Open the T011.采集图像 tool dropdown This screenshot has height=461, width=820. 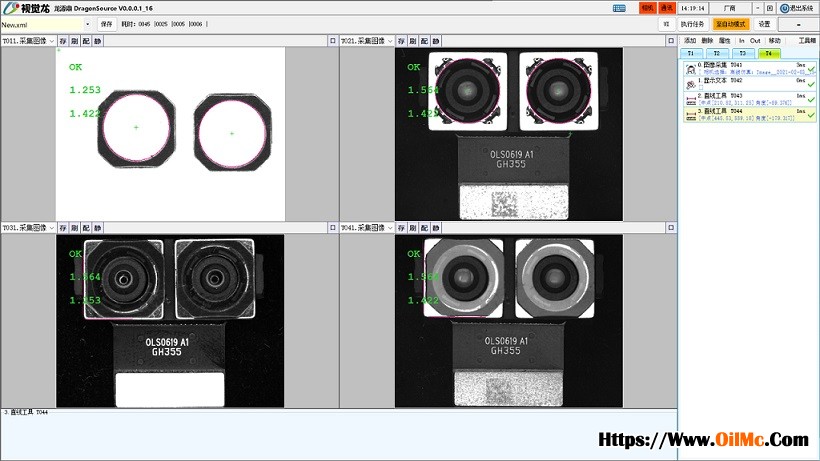(52, 41)
